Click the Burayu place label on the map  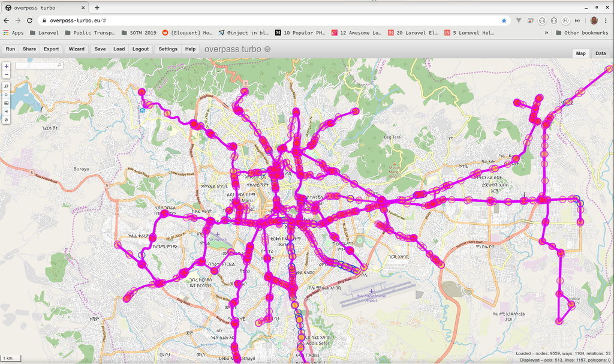point(82,169)
